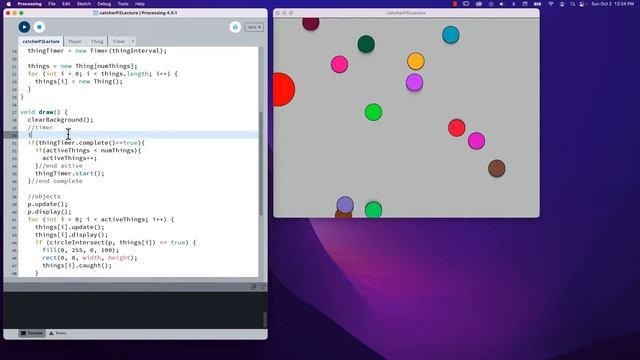Click the dark green circle in sketch
This screenshot has width=640, height=360.
366,44
